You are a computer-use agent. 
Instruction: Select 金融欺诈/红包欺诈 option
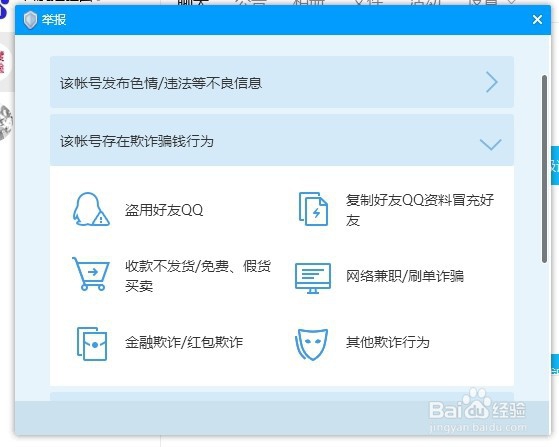tap(184, 343)
